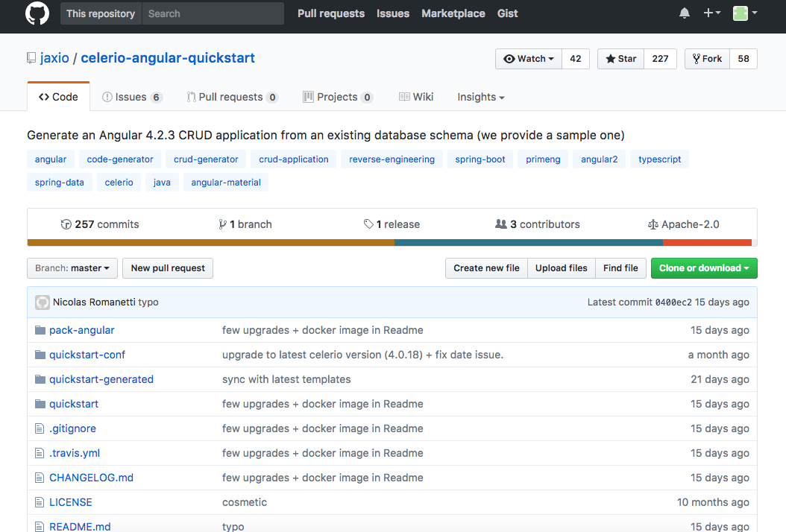786x532 pixels.
Task: Open the 'sync with latest templates' commit message
Action: [x=286, y=379]
